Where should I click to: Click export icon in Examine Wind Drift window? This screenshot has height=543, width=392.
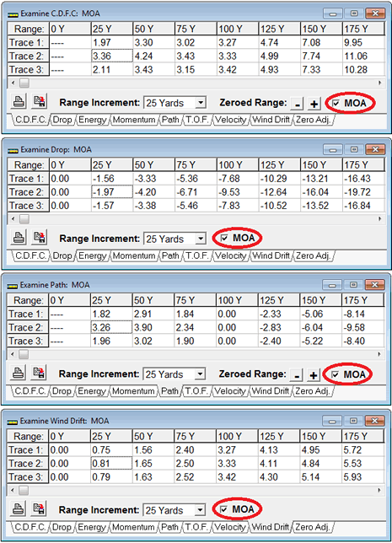point(39,509)
